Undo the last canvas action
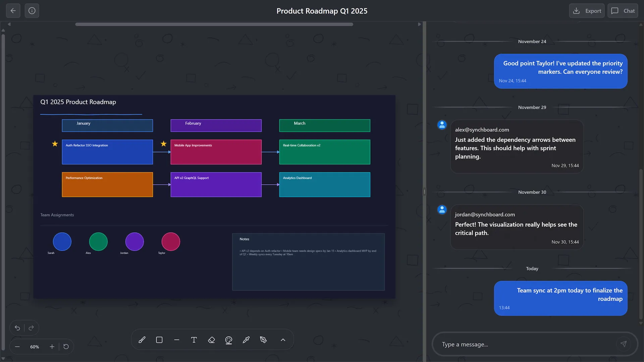 tap(17, 328)
